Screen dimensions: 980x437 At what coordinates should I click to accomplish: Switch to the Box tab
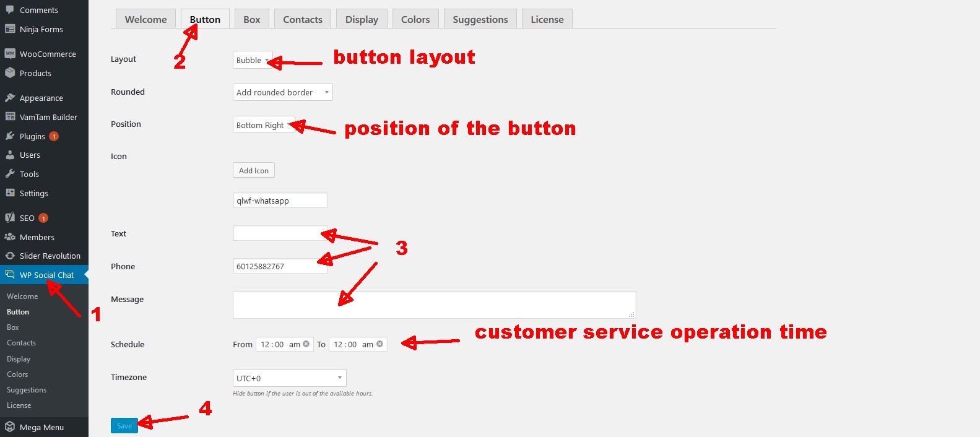pyautogui.click(x=252, y=19)
